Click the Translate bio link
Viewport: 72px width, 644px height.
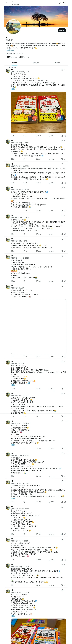[x=10, y=50]
